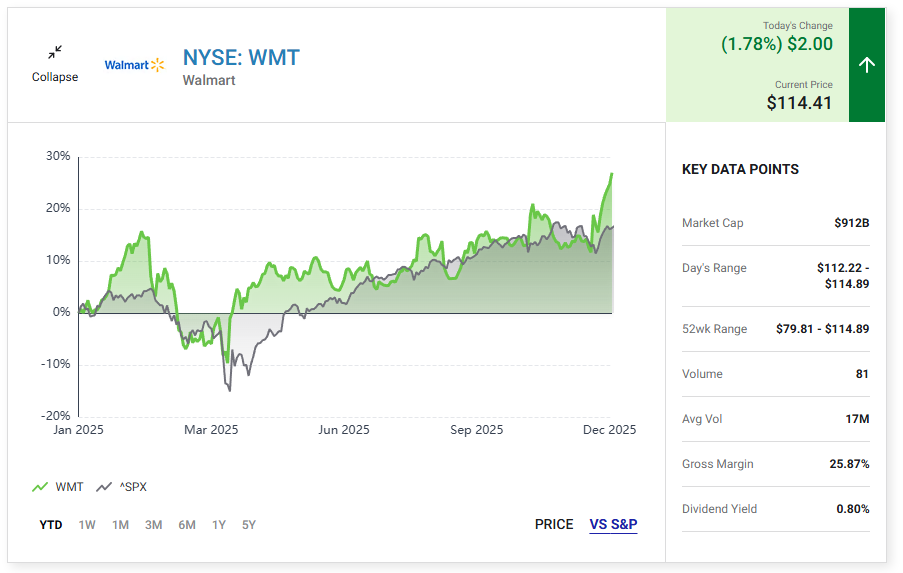Select the 5Y time range
Image resolution: width=903 pixels, height=573 pixels.
249,525
